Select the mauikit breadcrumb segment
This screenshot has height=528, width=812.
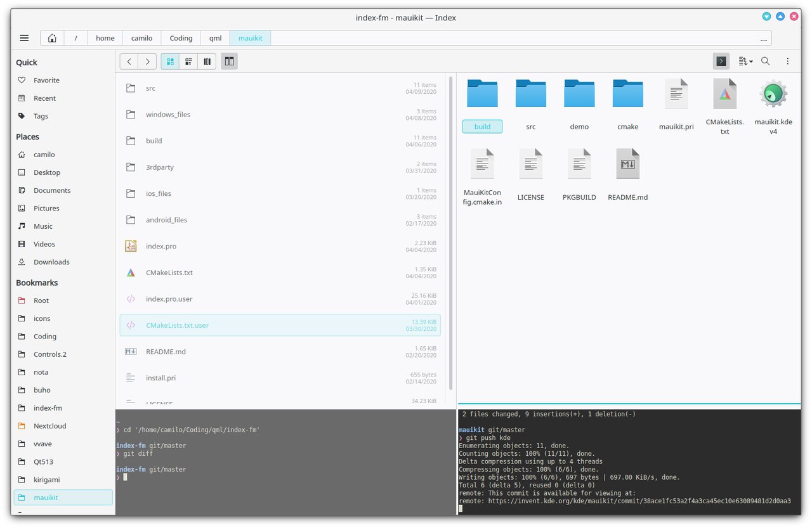251,38
